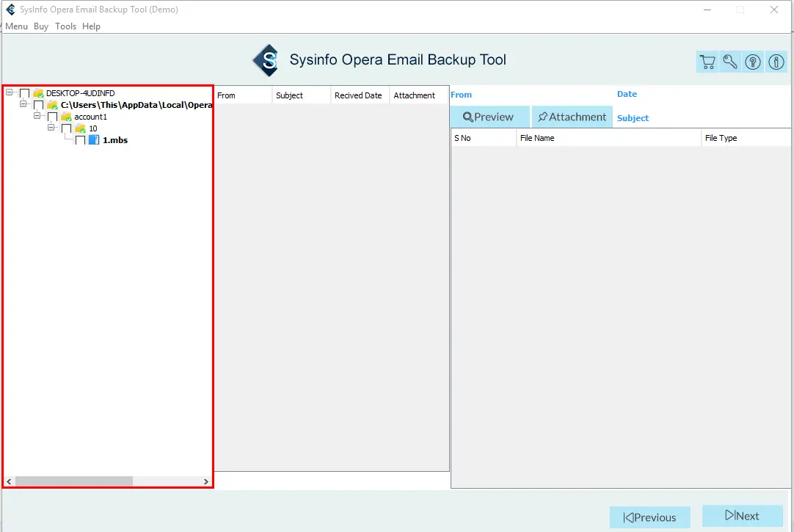The height and width of the screenshot is (532, 794).
Task: Click the account1 folder icon
Action: [x=66, y=117]
